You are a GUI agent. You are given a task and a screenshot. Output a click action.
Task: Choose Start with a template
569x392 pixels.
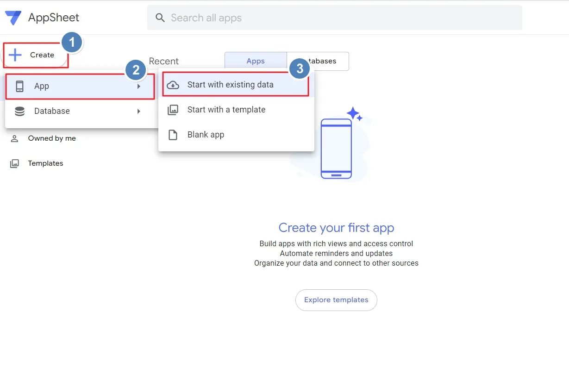[226, 110]
